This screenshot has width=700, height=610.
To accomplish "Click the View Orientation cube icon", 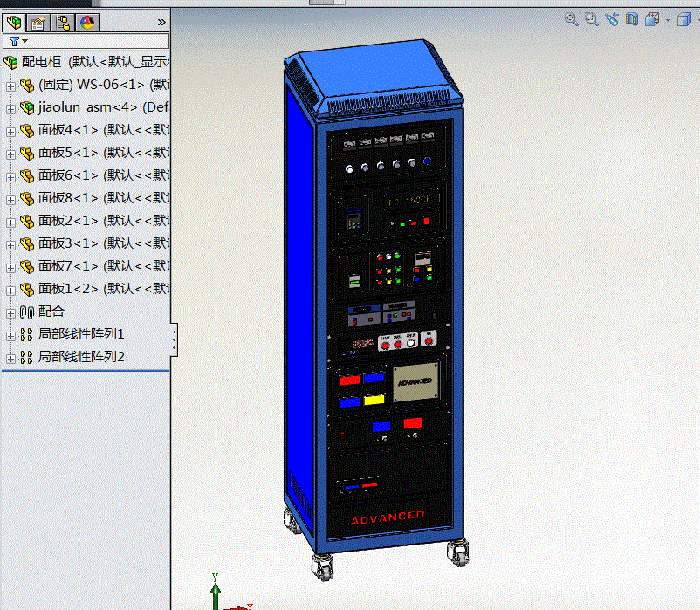I will [651, 19].
